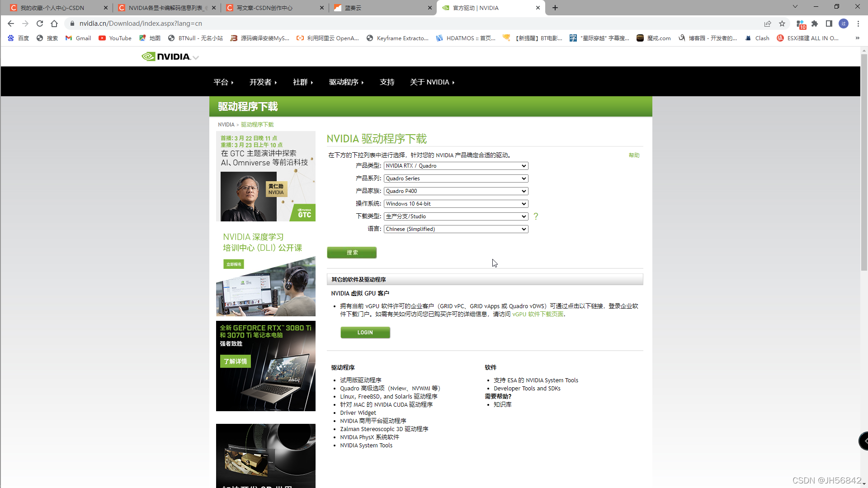Open the Quadro P400 product family dropdown
The width and height of the screenshot is (868, 488).
point(456,191)
